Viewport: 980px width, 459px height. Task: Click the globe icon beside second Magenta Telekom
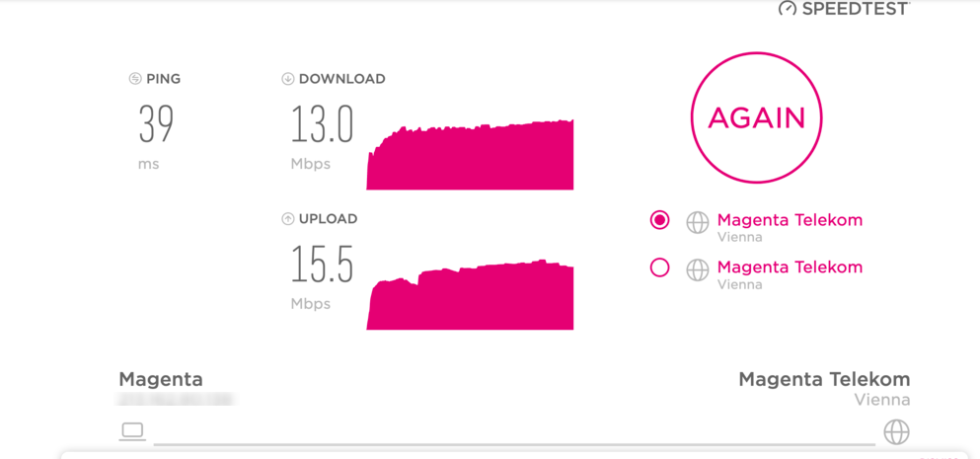698,269
